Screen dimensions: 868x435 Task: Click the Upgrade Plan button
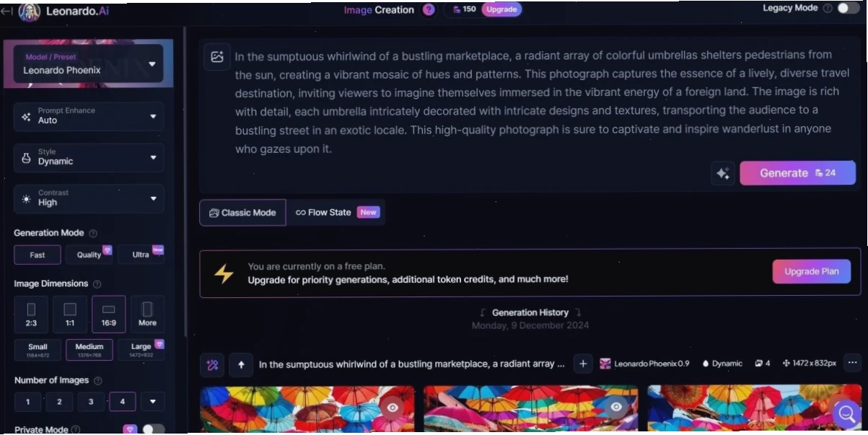(812, 272)
